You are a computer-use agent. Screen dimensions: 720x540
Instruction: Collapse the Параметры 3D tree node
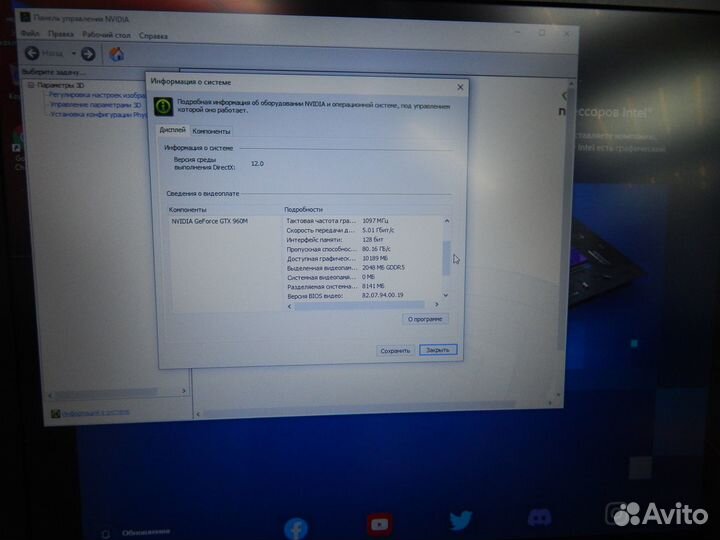pos(31,85)
